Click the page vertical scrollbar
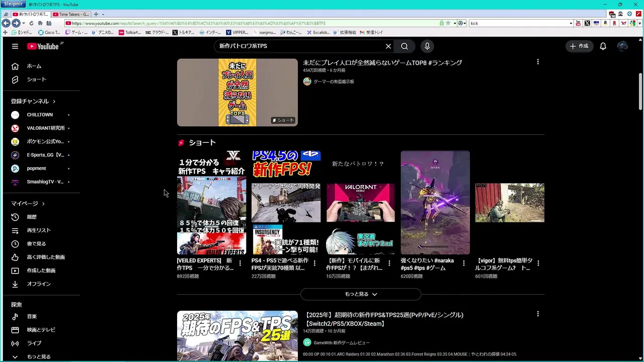 [x=640, y=92]
